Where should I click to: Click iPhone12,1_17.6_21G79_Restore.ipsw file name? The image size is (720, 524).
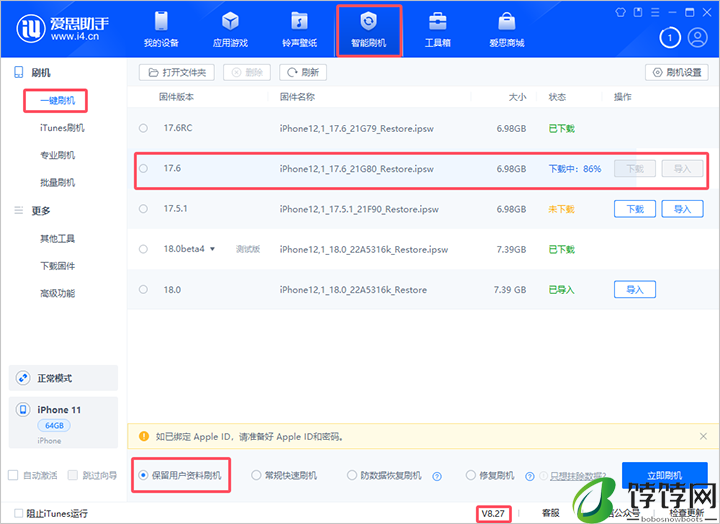point(356,129)
